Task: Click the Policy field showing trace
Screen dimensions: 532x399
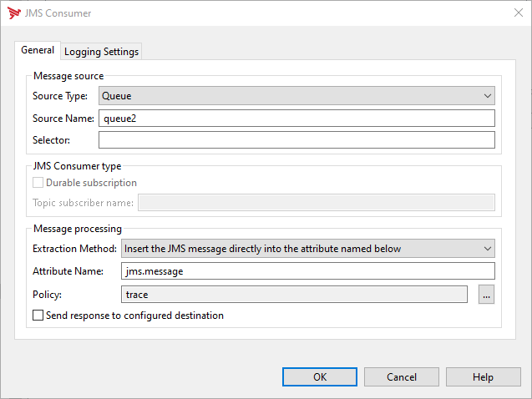Action: (294, 294)
